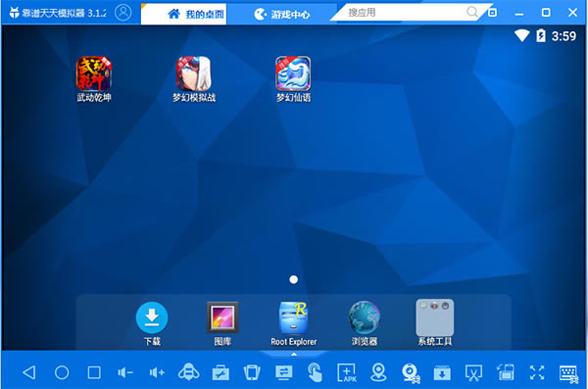Click the 3:59 clock
588x389 pixels.
(x=563, y=36)
